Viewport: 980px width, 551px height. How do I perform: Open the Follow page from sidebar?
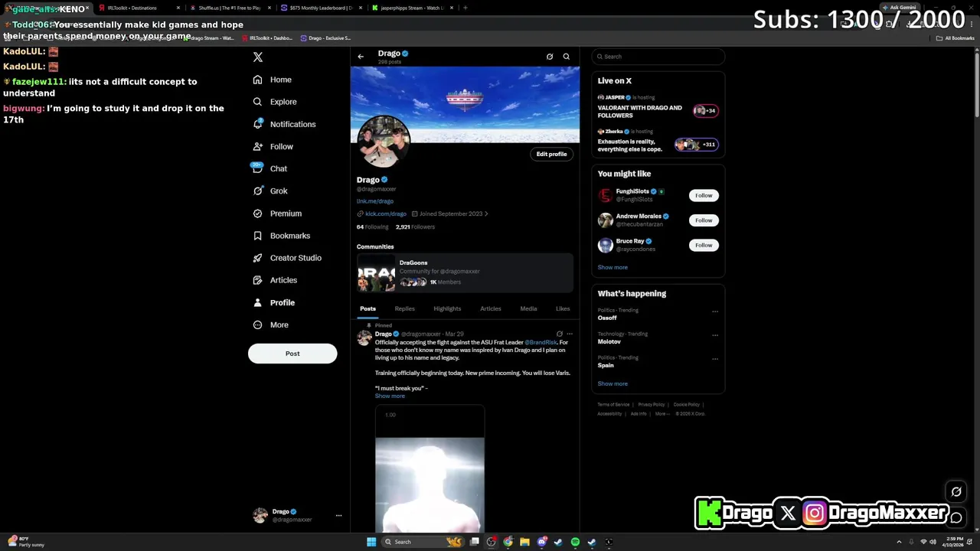click(273, 146)
